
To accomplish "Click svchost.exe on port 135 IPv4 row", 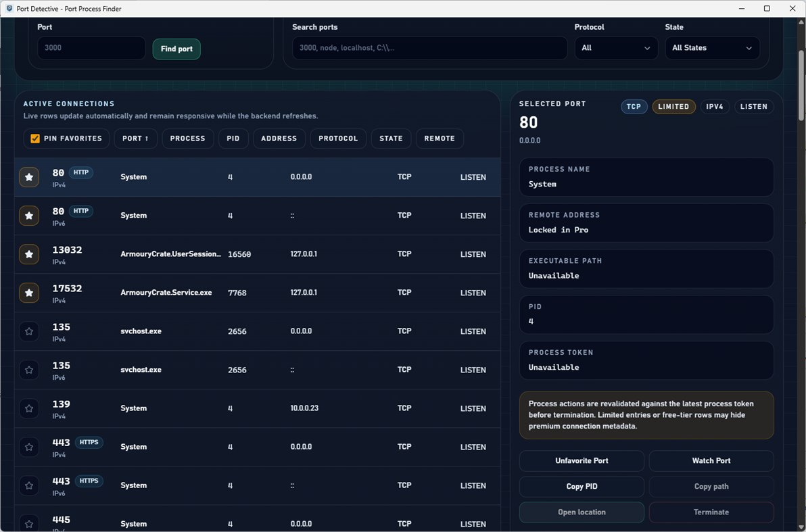I will click(x=141, y=331).
